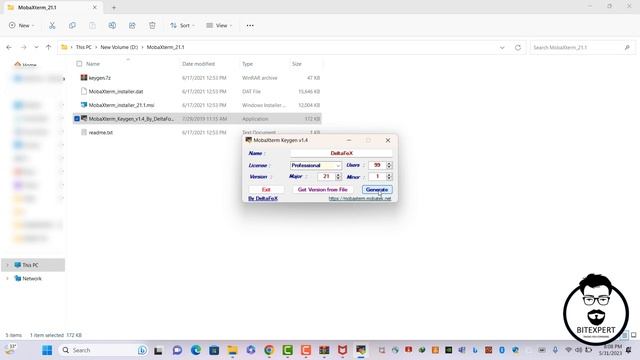
Task: Tick the select-all checkbox beside Name header
Action: point(79,64)
